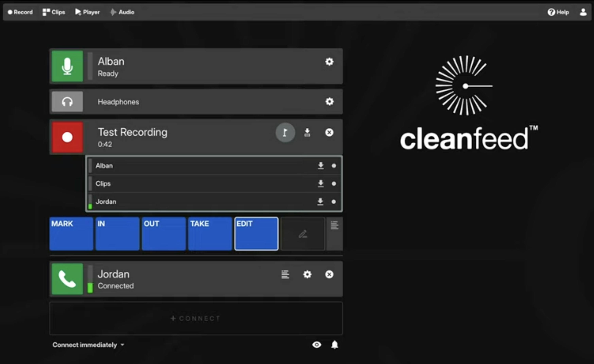This screenshot has height=364, width=594.
Task: Click the CONNECT button
Action: [196, 318]
